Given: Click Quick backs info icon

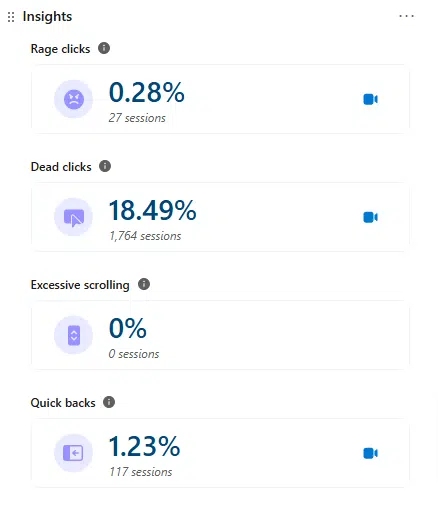Looking at the screenshot, I should [109, 402].
